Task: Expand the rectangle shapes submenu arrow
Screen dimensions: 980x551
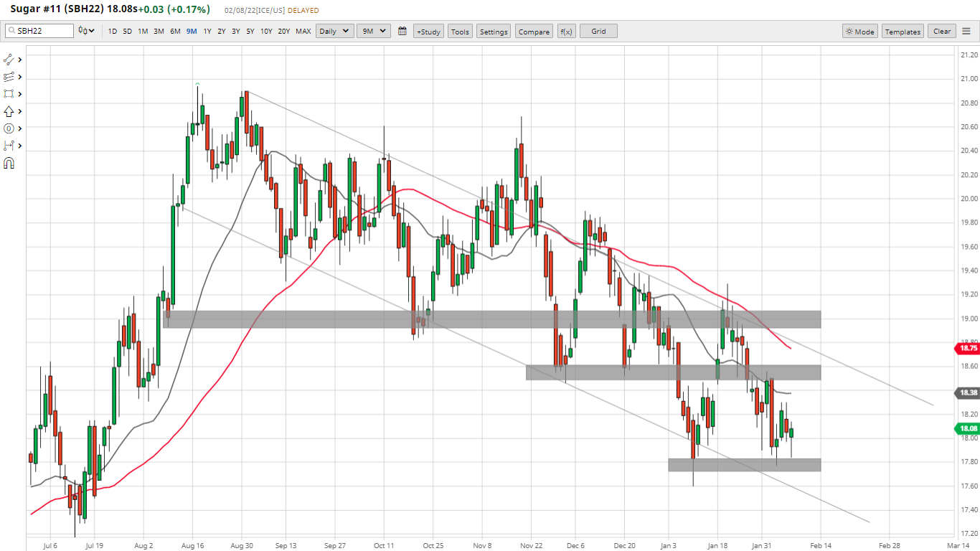Action: point(20,94)
